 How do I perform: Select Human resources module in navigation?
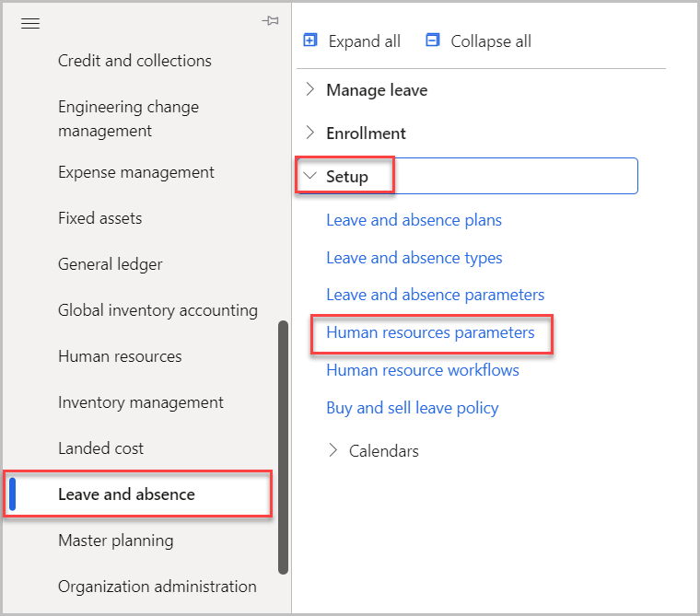pyautogui.click(x=120, y=356)
